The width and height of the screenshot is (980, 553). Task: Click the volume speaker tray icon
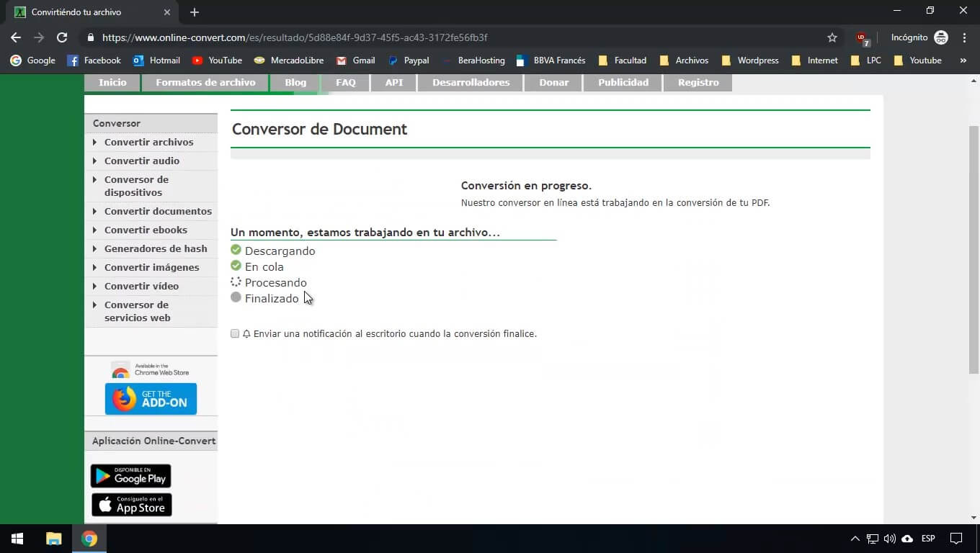point(890,539)
